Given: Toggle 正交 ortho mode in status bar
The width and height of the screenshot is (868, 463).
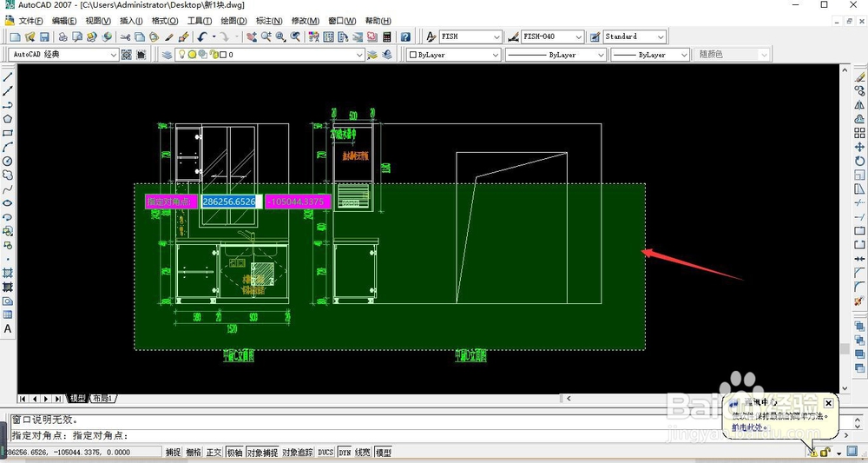Looking at the screenshot, I should pos(214,452).
